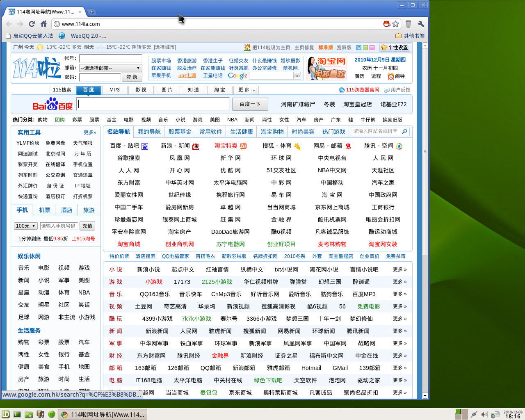Open the Chrome wrench menu
Viewport: 525px width, 420px height.
pos(420,24)
